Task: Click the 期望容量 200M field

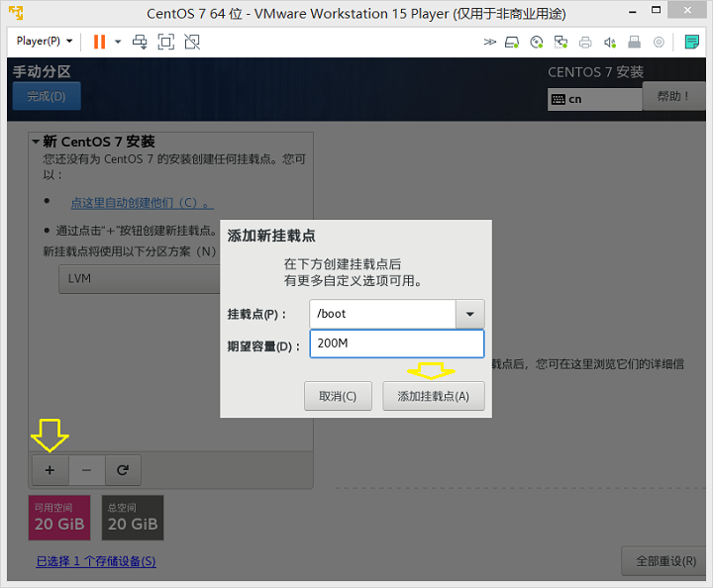Action: tap(396, 343)
